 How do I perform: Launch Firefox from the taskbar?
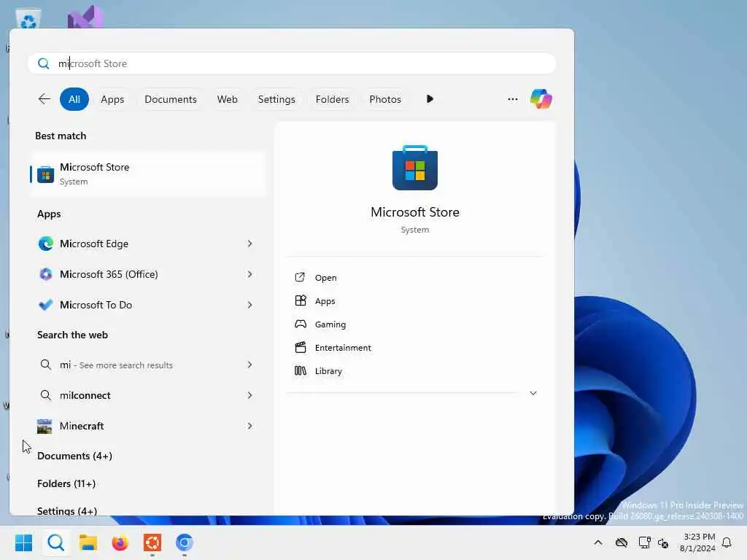click(x=120, y=542)
